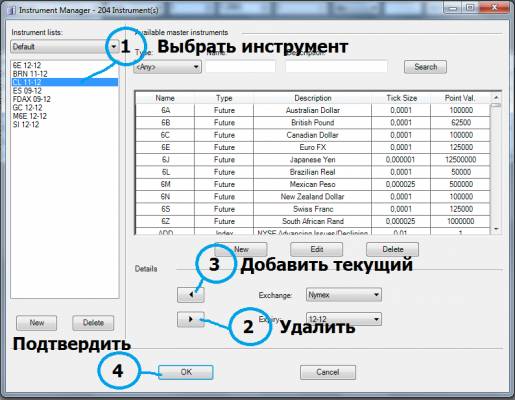The height and width of the screenshot is (400, 515).
Task: Click the left arrow add-instrument button
Action: (x=191, y=295)
